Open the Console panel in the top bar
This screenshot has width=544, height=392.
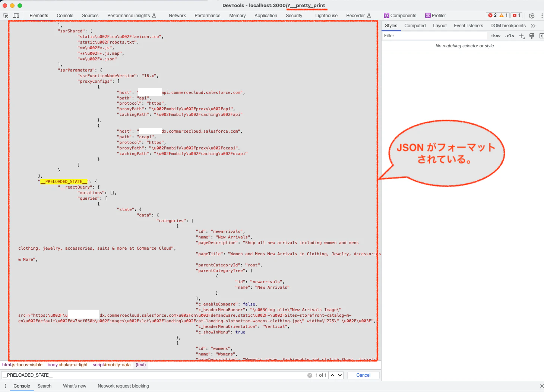65,16
